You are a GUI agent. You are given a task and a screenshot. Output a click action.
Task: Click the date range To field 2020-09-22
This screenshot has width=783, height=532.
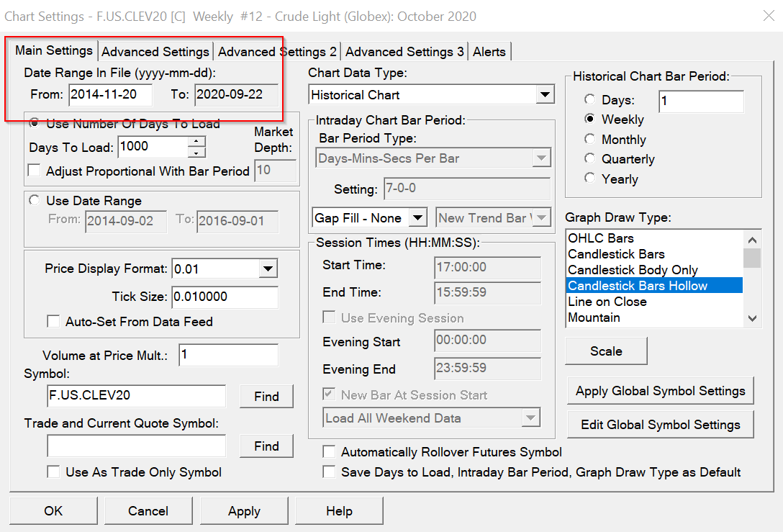point(236,94)
